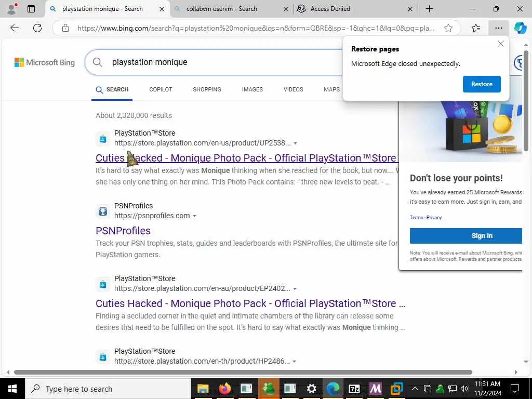
Task: Close the 'collabvm uservm' tab
Action: 286,9
